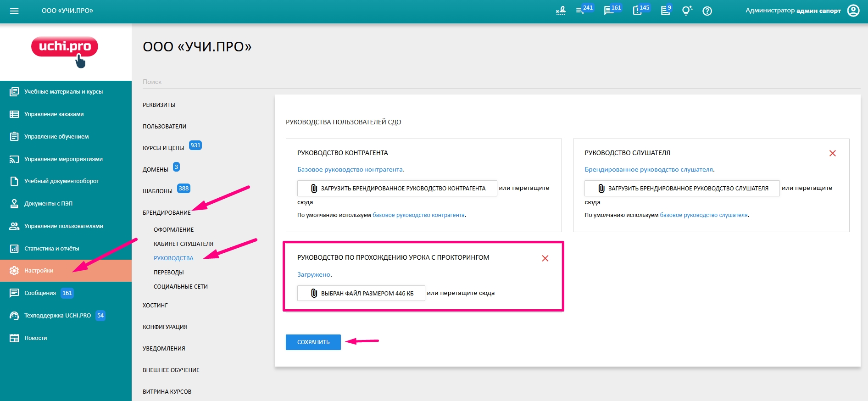Click the Техподдержка headset icon
This screenshot has width=868, height=401.
point(14,316)
